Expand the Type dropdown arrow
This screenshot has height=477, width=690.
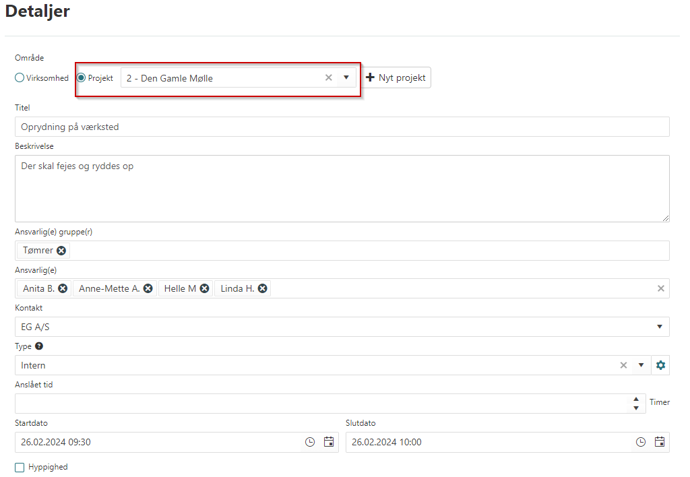[641, 365]
